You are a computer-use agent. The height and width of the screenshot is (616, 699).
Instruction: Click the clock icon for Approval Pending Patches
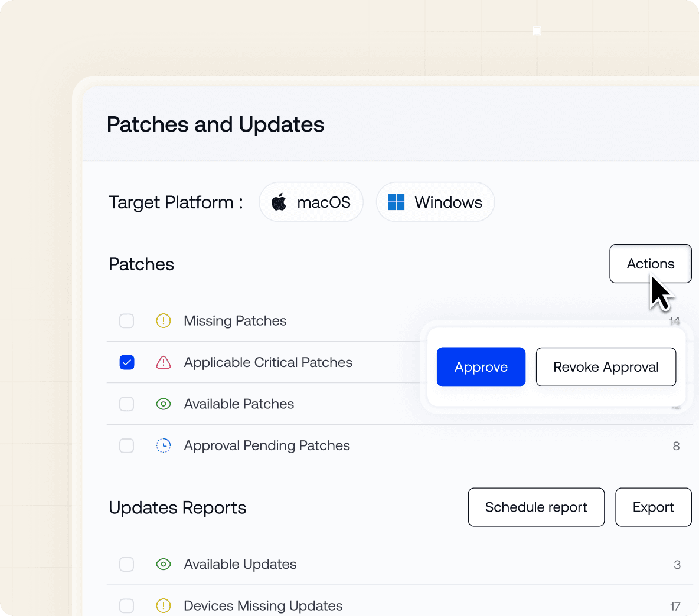164,445
